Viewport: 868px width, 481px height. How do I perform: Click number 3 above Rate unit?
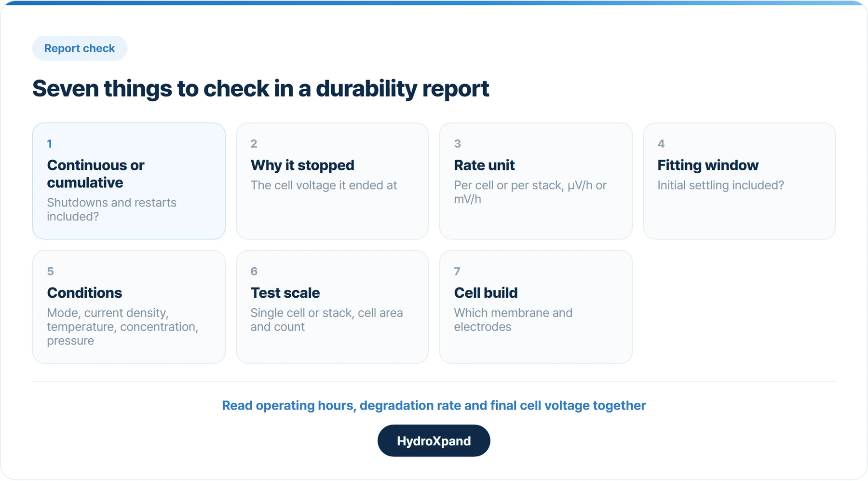[457, 144]
